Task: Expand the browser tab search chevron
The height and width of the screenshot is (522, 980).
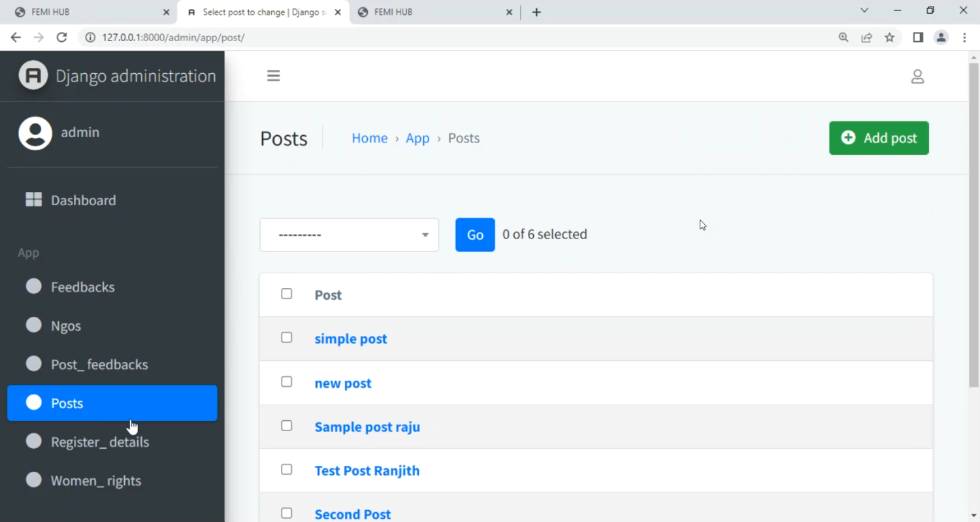Action: tap(864, 10)
